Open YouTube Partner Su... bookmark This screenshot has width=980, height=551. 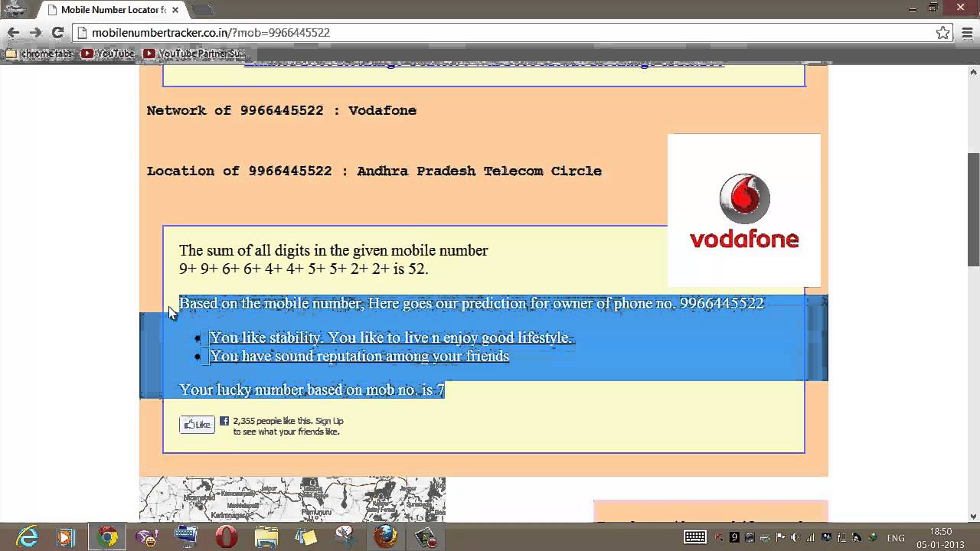pyautogui.click(x=194, y=54)
